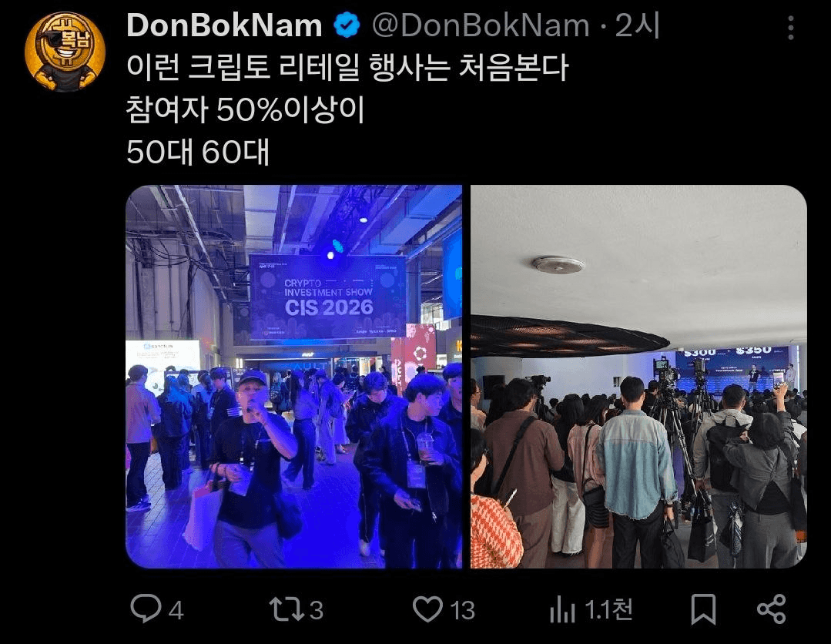831x644 pixels.
Task: Open the DonBokNam display name
Action: coord(224,25)
